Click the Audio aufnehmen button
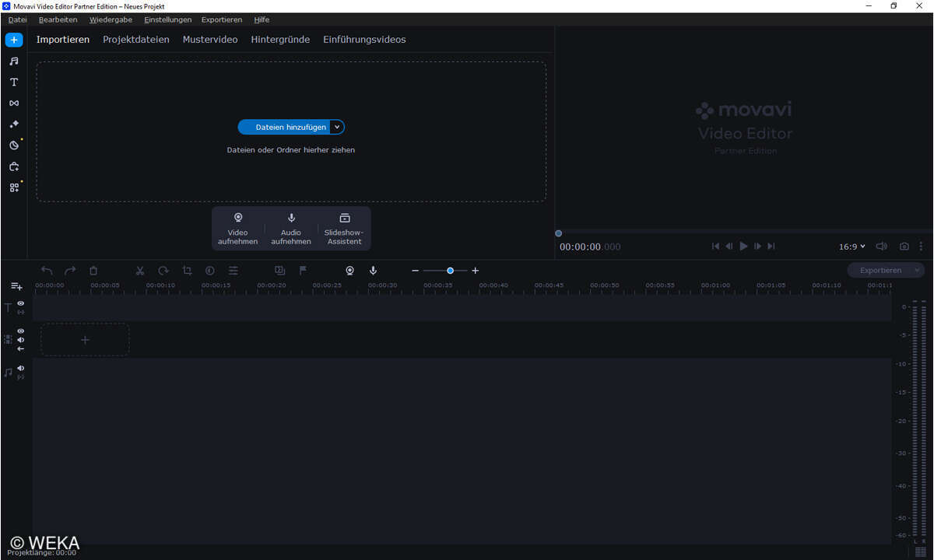The height and width of the screenshot is (560, 934). pos(291,229)
